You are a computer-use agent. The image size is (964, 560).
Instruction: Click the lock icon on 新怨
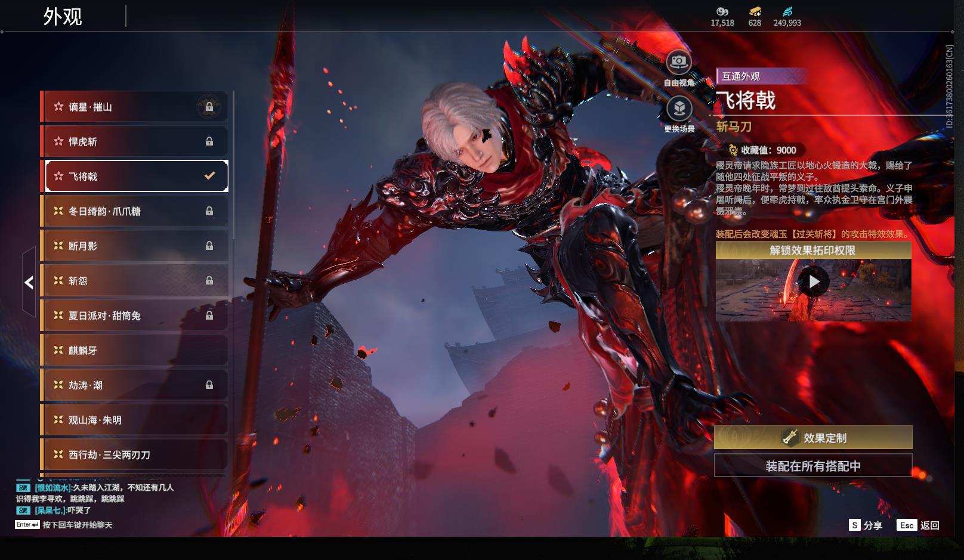tap(209, 280)
